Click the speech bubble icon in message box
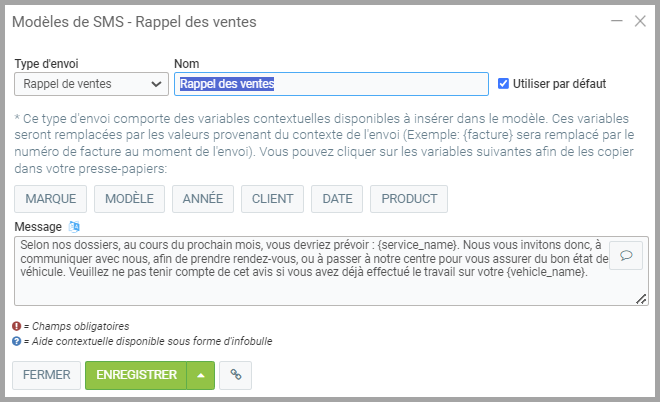660x402 pixels. pyautogui.click(x=626, y=255)
